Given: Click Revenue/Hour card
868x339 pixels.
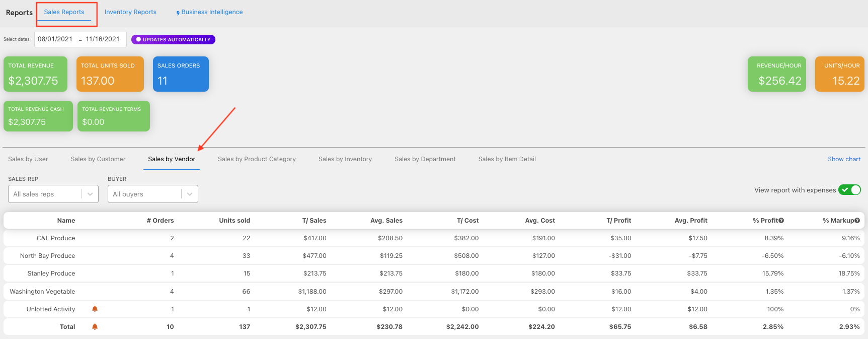Looking at the screenshot, I should click(777, 74).
